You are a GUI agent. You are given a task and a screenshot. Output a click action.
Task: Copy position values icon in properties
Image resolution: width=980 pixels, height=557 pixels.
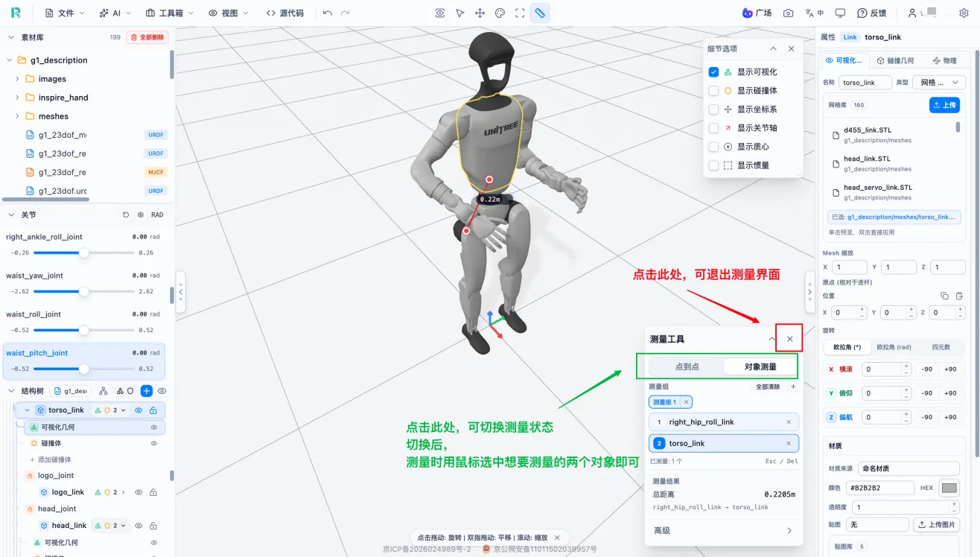tap(944, 296)
